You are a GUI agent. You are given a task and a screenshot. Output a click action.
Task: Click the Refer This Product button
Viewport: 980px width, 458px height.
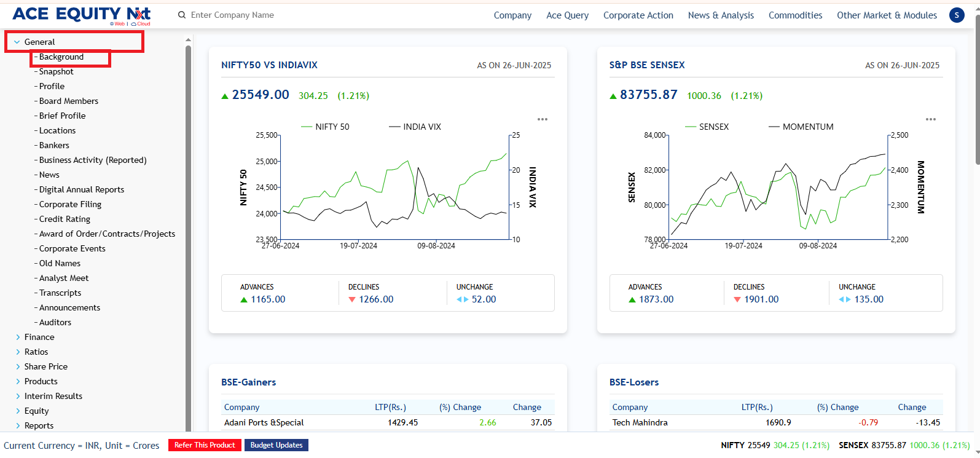click(x=205, y=445)
